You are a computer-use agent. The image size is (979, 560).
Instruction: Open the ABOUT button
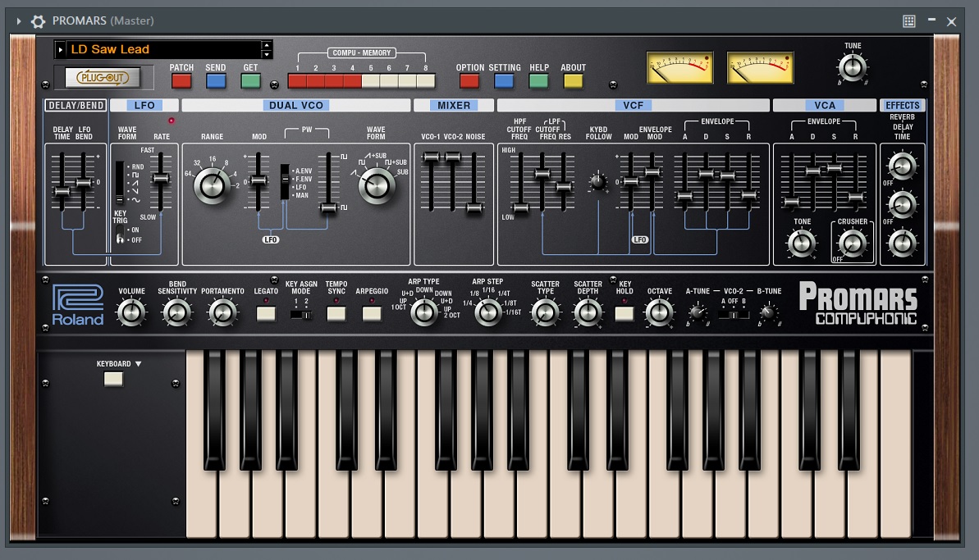573,80
